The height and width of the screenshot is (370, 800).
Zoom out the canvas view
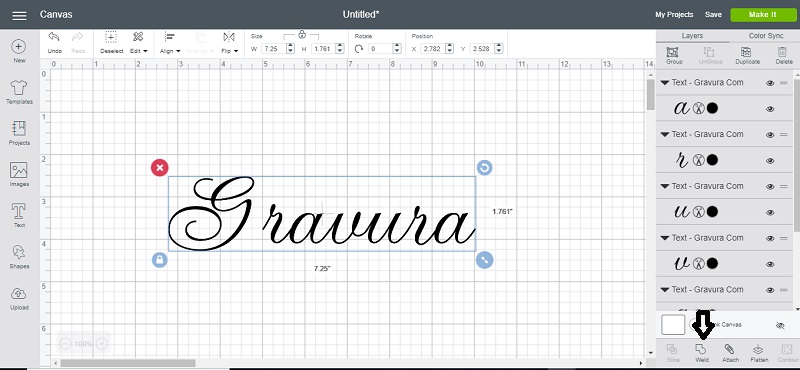[65, 343]
